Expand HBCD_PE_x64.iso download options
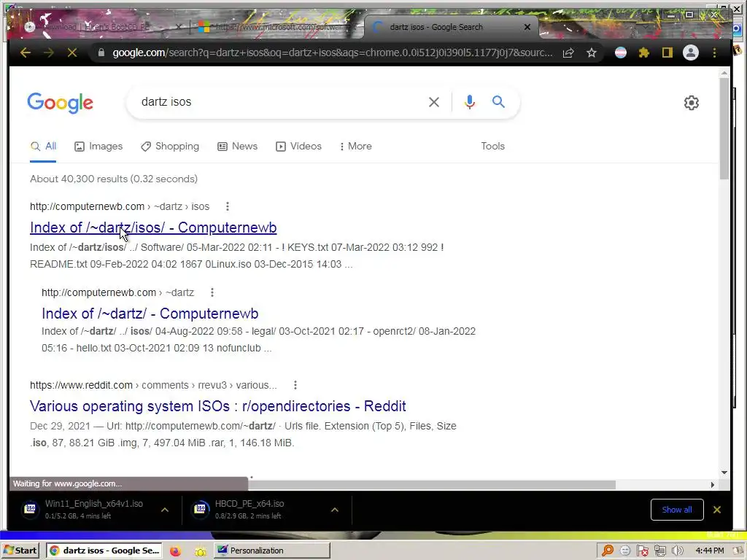The width and height of the screenshot is (747, 560). coord(335,510)
